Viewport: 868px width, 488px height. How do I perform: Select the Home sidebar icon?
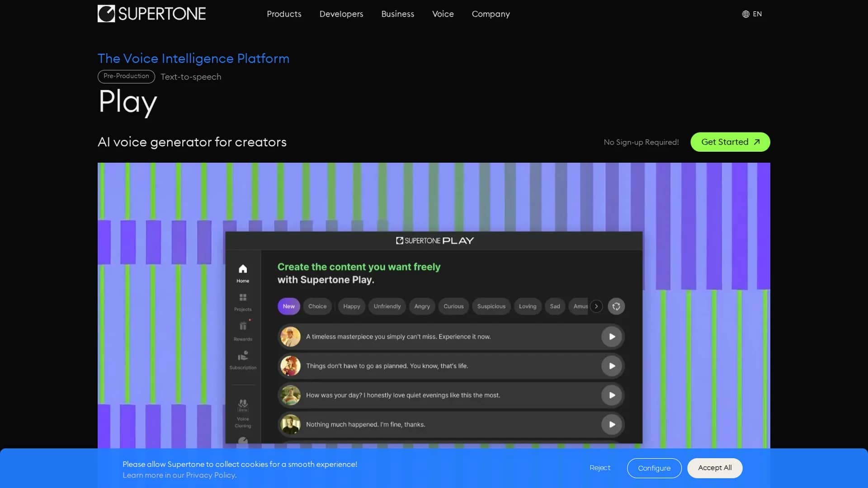tap(243, 273)
